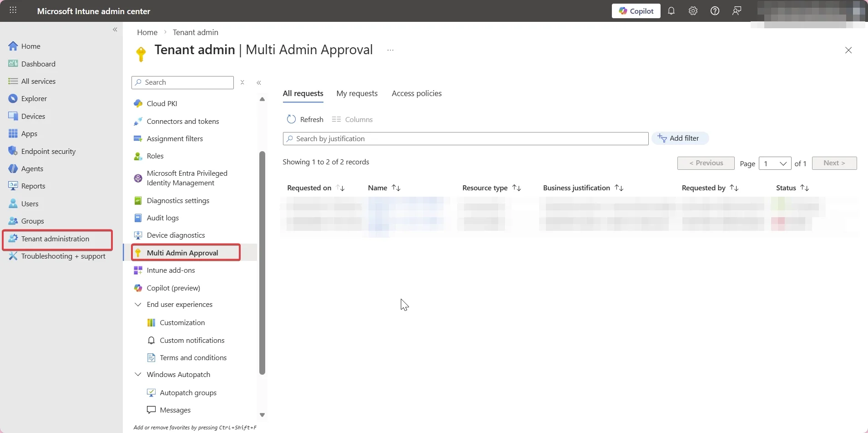Collapse the Windows Autopatch section
Screen dimensions: 868x433
[138, 374]
